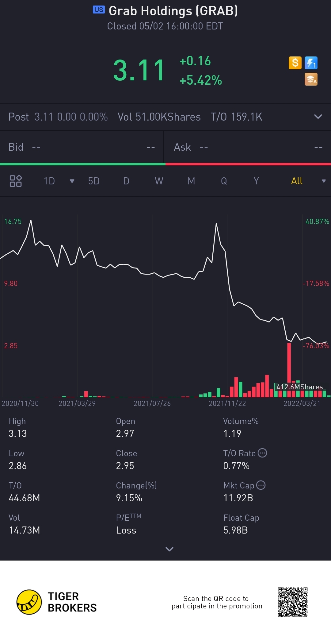Tap the Vol 51.00KShares text

[x=159, y=117]
